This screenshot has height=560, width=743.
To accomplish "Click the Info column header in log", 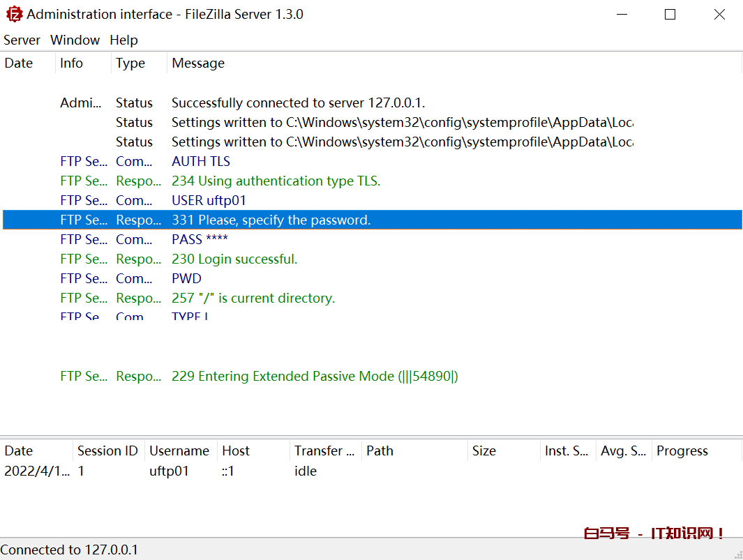I will [71, 63].
